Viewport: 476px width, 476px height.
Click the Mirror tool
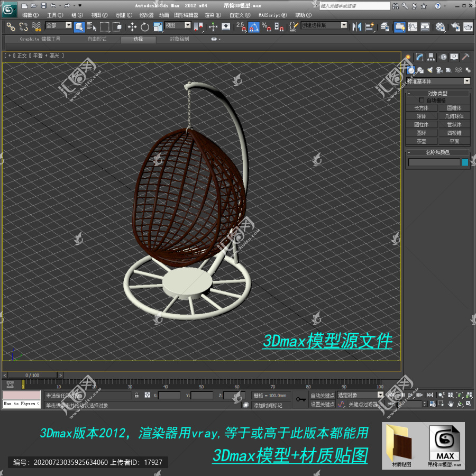(x=356, y=27)
